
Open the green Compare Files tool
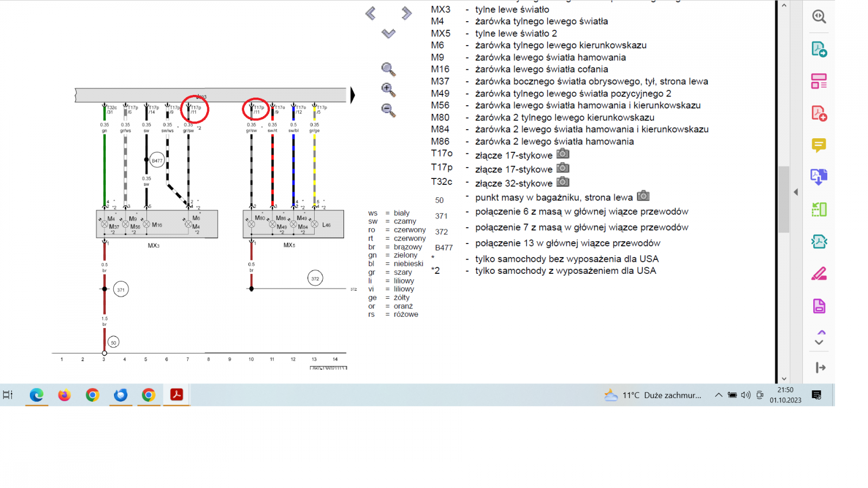click(x=819, y=209)
